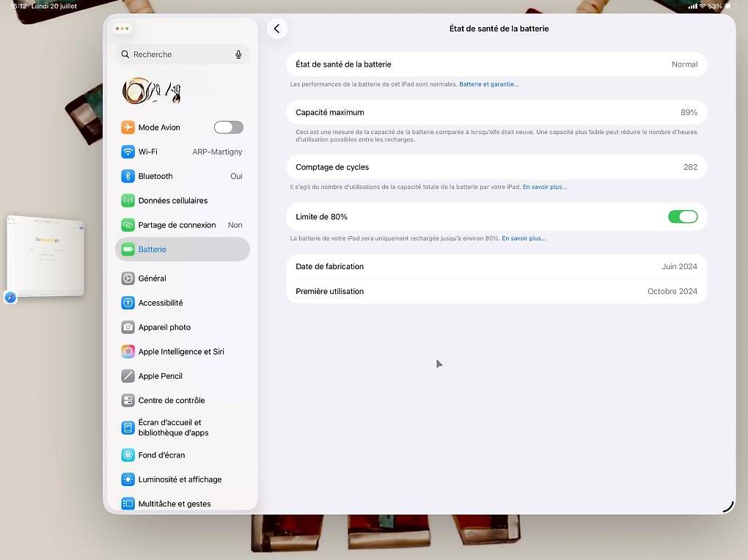This screenshot has height=560, width=748.
Task: Open Wi-Fi settings row
Action: (x=182, y=152)
